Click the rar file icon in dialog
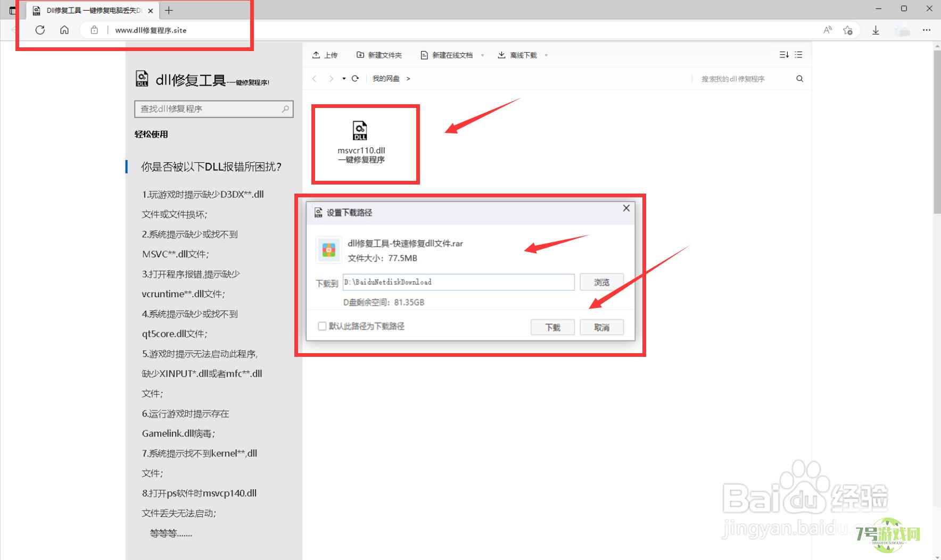Image resolution: width=941 pixels, height=560 pixels. coord(329,250)
